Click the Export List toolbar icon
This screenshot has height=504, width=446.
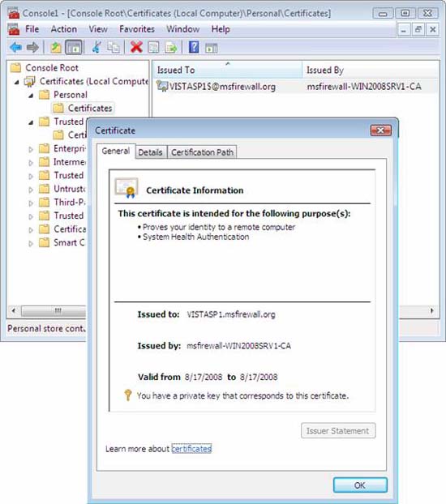click(171, 48)
